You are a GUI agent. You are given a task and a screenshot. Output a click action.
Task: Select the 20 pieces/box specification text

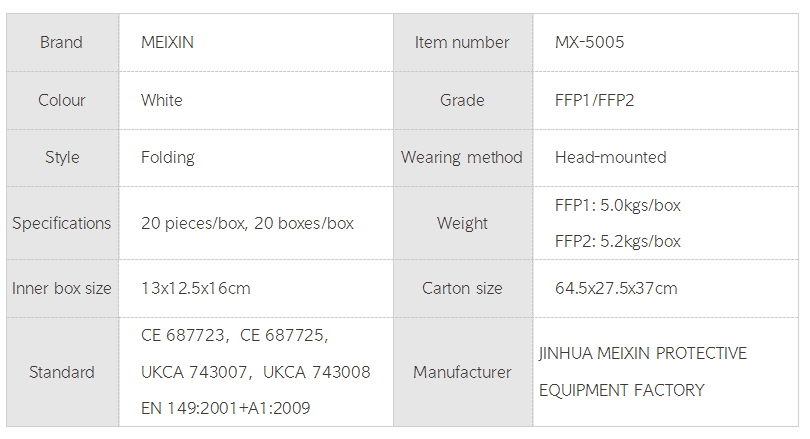pyautogui.click(x=193, y=223)
